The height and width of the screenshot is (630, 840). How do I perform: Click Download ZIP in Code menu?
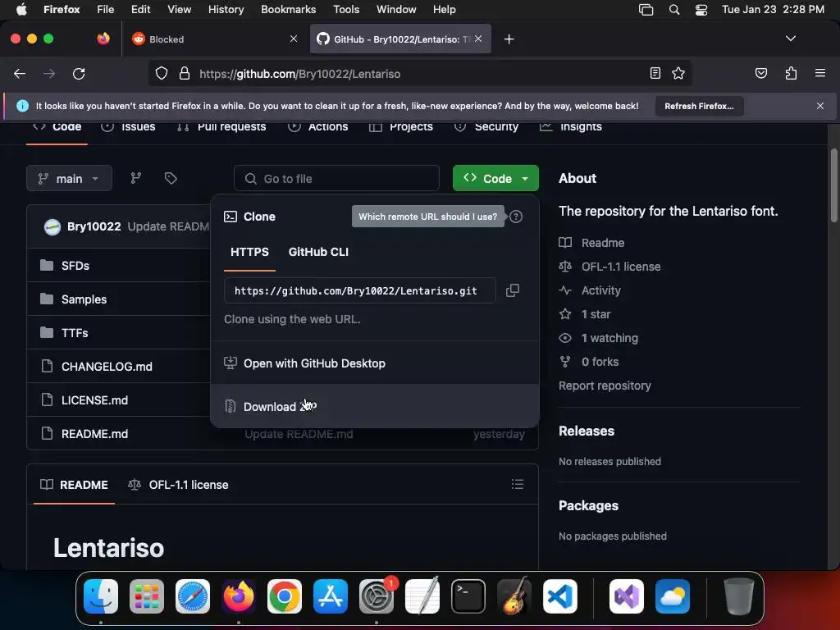coord(374,406)
